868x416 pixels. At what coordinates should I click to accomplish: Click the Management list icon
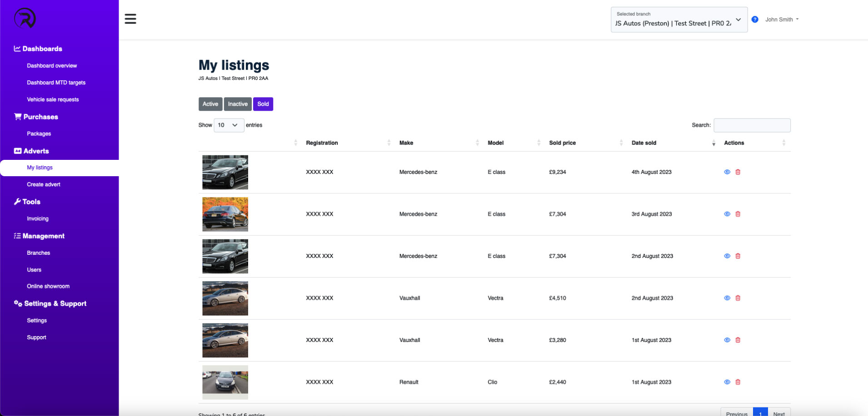coord(17,236)
